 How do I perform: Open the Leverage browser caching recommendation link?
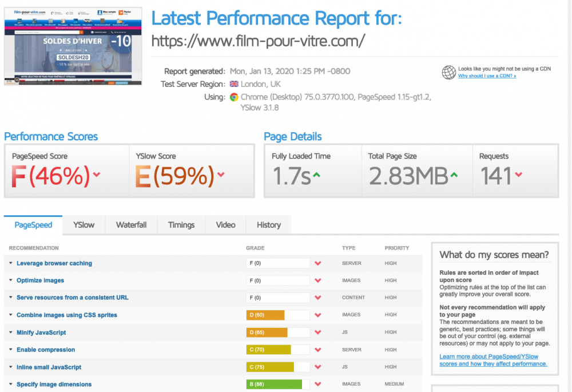coord(54,263)
